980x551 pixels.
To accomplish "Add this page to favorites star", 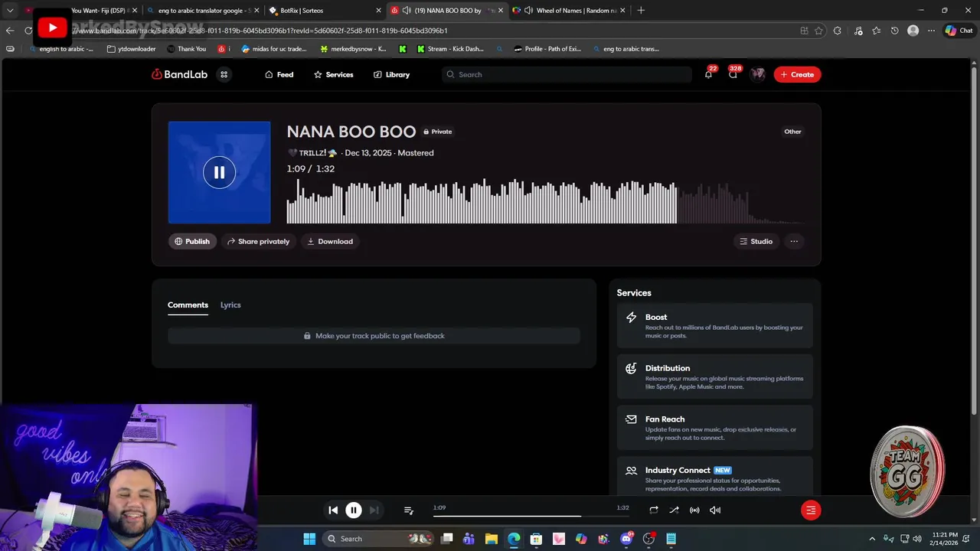I will click(x=818, y=31).
